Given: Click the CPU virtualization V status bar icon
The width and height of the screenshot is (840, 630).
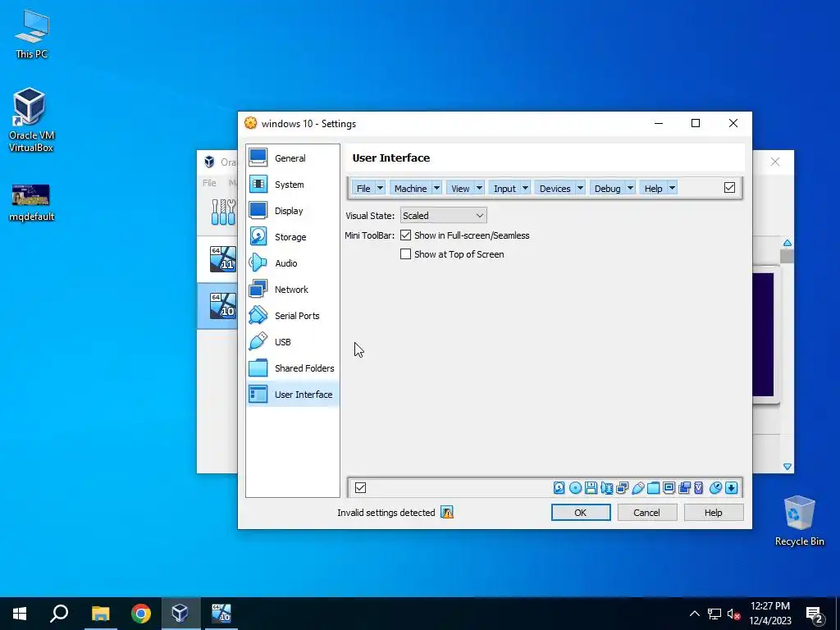Looking at the screenshot, I should click(x=698, y=487).
